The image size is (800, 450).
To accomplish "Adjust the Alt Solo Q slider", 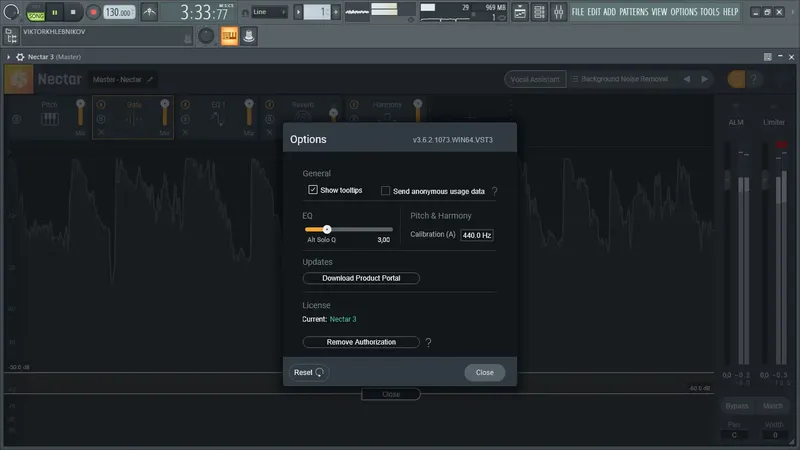I will click(x=348, y=230).
